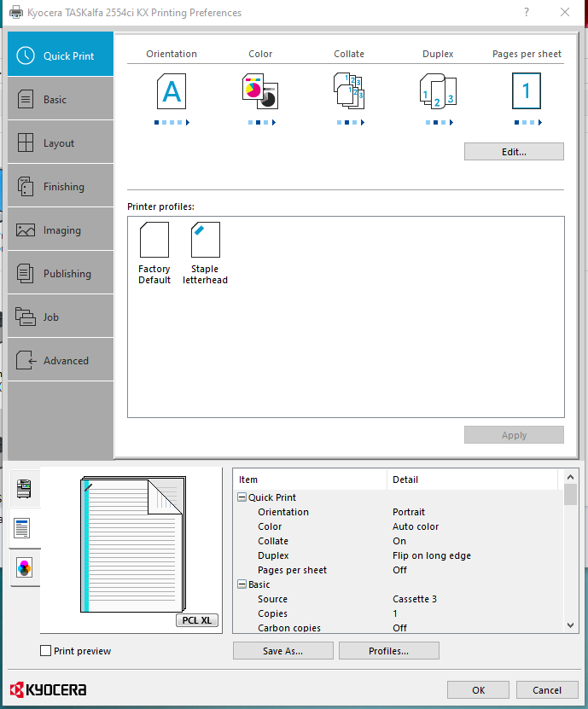Click the settings list scrollbar thumb
This screenshot has width=588, height=709.
coord(570,495)
